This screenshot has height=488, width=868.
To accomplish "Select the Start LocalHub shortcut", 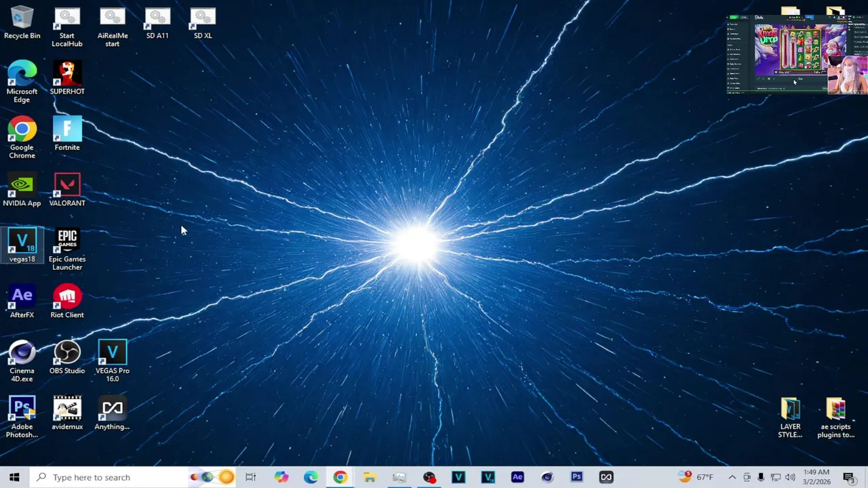I will coord(67,28).
